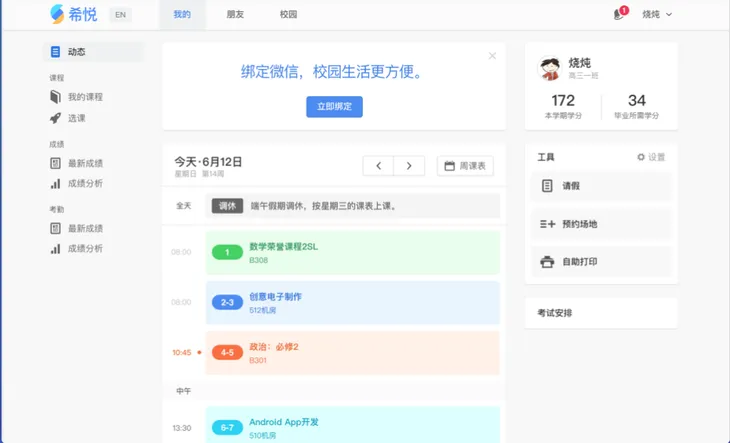The width and height of the screenshot is (730, 443).
Task: Go to previous day with left chevron
Action: coord(378,166)
